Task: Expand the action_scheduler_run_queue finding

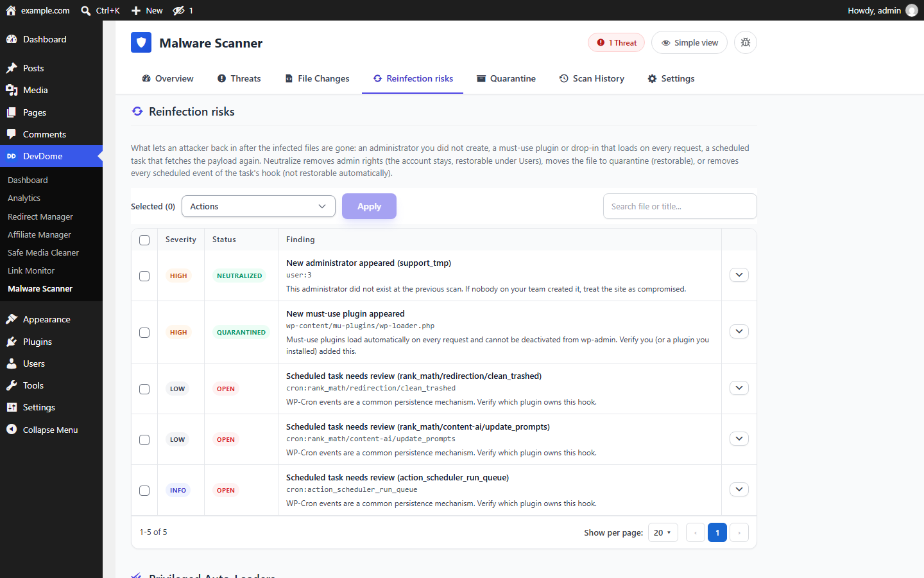Action: pos(739,489)
